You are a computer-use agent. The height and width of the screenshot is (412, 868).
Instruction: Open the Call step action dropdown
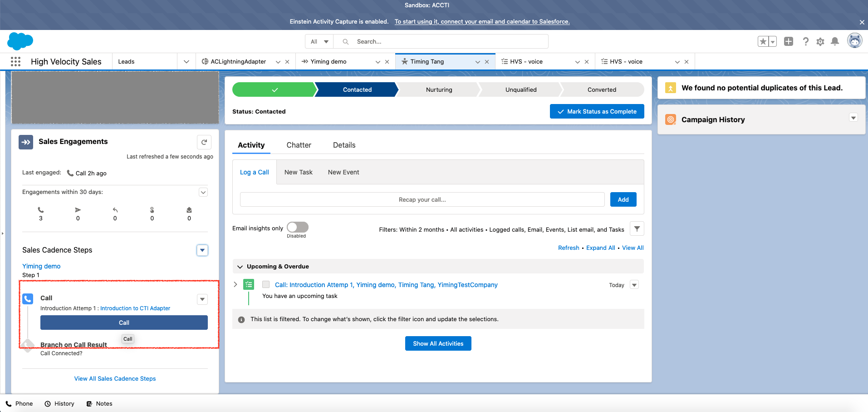pos(202,299)
